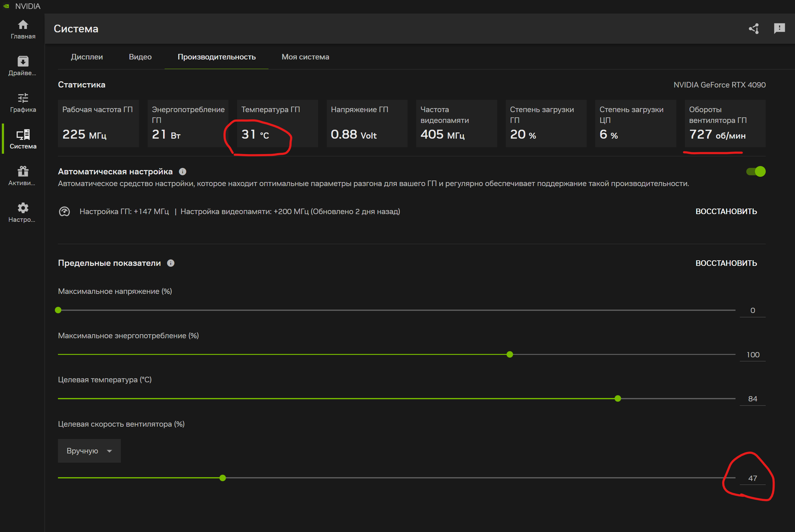
Task: Click the Максимальное энергопотребление slider handle
Action: coord(510,355)
